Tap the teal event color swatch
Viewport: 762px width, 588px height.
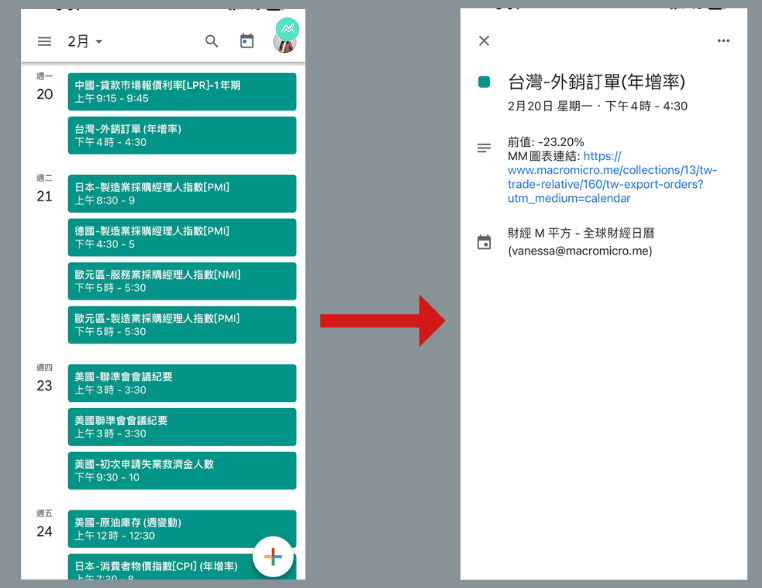tap(484, 82)
